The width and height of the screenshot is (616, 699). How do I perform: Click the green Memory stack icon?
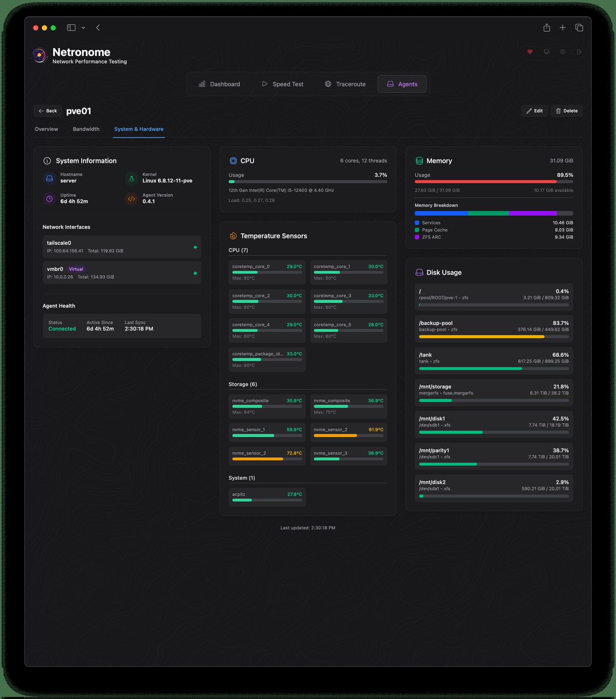click(x=419, y=160)
